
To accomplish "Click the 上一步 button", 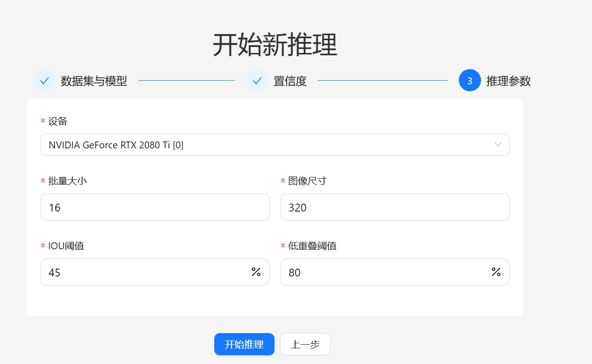I will [x=305, y=344].
